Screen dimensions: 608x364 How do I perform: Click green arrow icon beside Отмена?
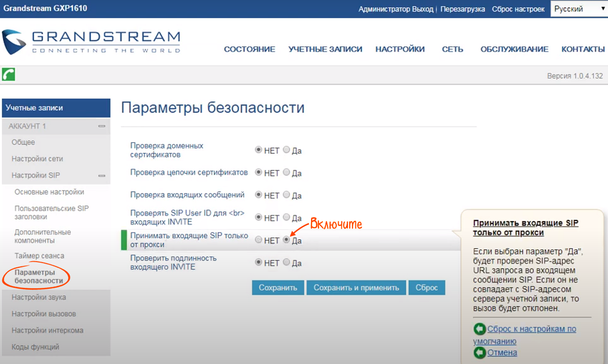click(479, 352)
